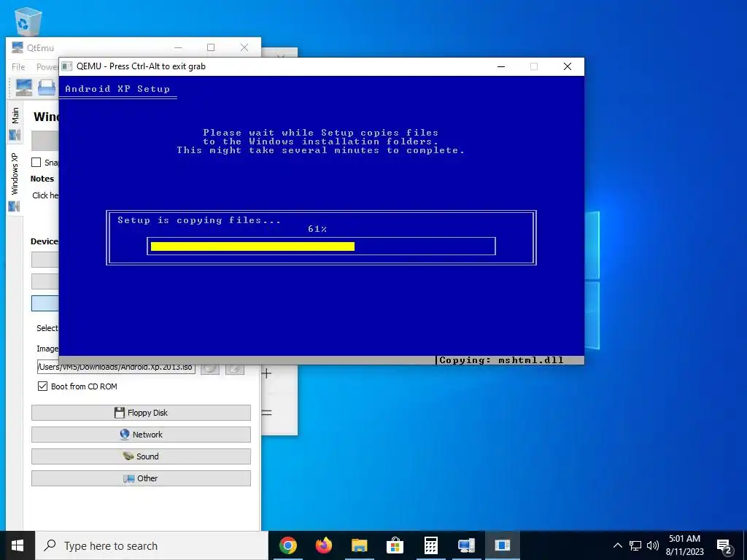Uncheck Boot from CD ROM
The width and height of the screenshot is (747, 560).
(x=43, y=386)
